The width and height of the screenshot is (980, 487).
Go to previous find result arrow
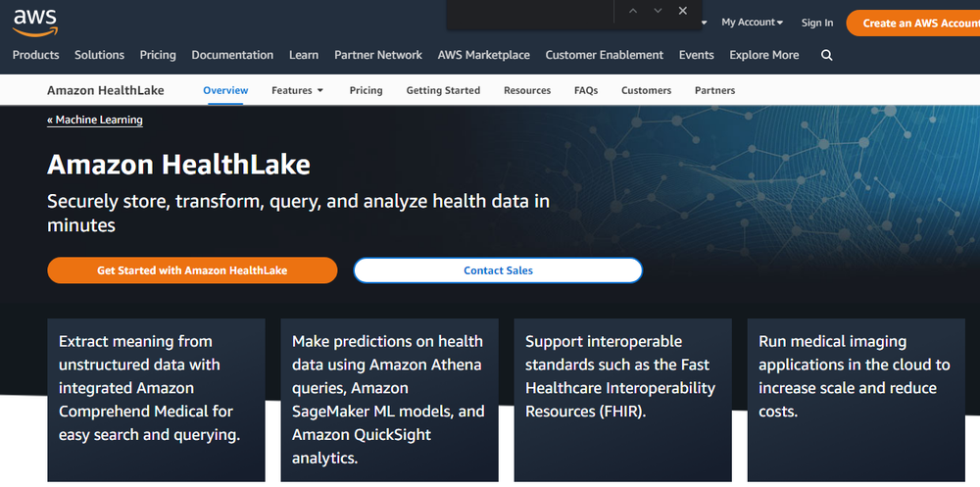(632, 11)
